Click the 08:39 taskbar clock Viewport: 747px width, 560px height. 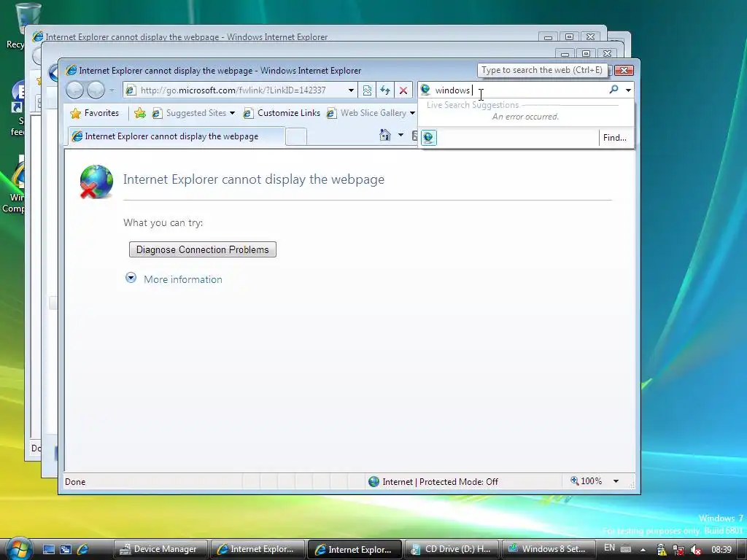pos(721,550)
